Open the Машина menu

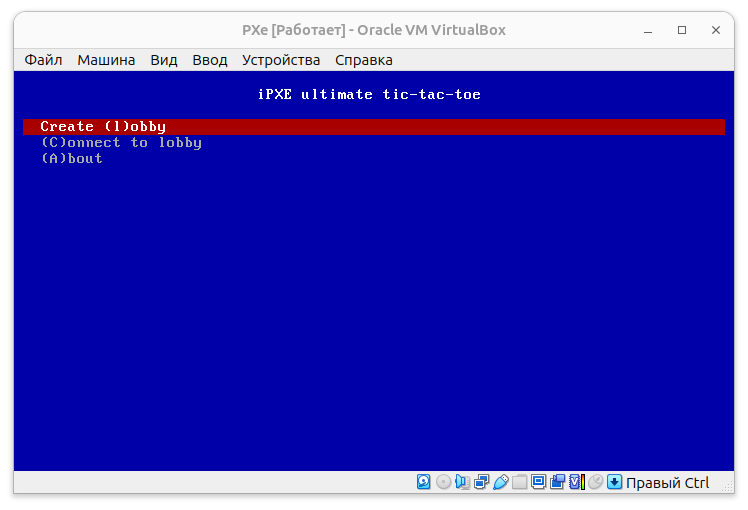(106, 60)
